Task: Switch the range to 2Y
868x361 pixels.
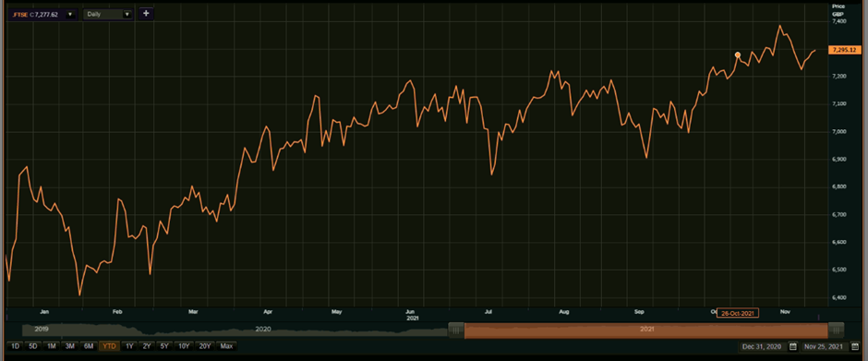Action: (147, 346)
